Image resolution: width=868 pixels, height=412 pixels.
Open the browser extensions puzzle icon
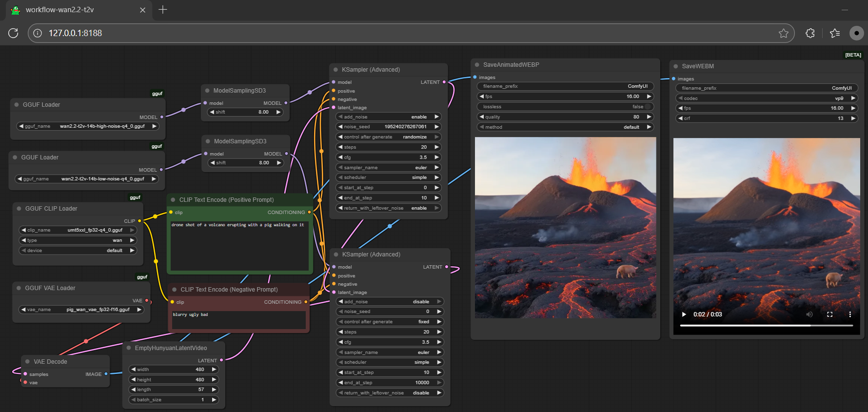[810, 33]
